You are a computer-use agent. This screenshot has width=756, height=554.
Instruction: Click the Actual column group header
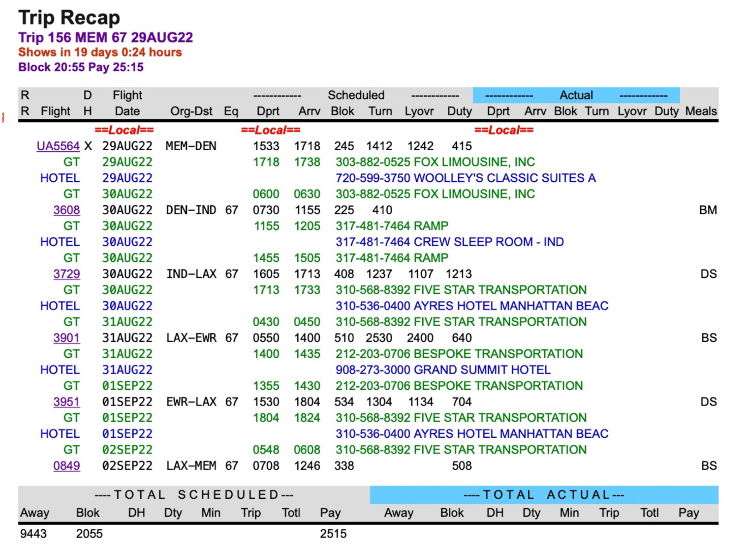click(576, 95)
